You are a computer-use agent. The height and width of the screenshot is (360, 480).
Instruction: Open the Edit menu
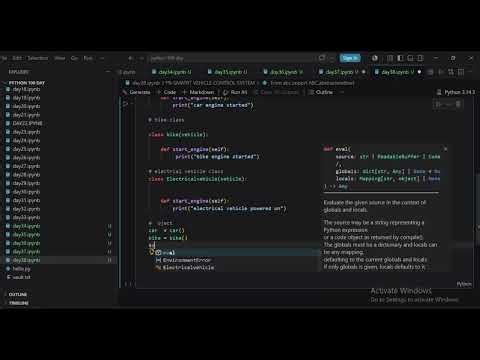[x=17, y=58]
